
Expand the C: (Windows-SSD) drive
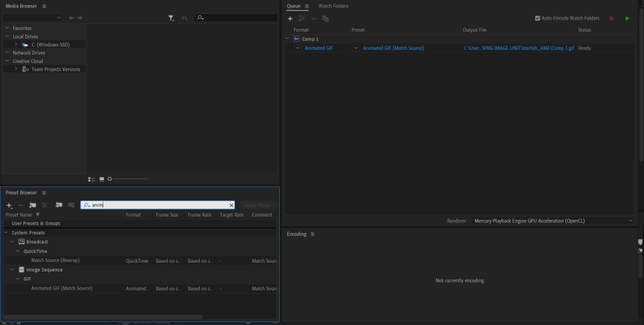(x=16, y=45)
